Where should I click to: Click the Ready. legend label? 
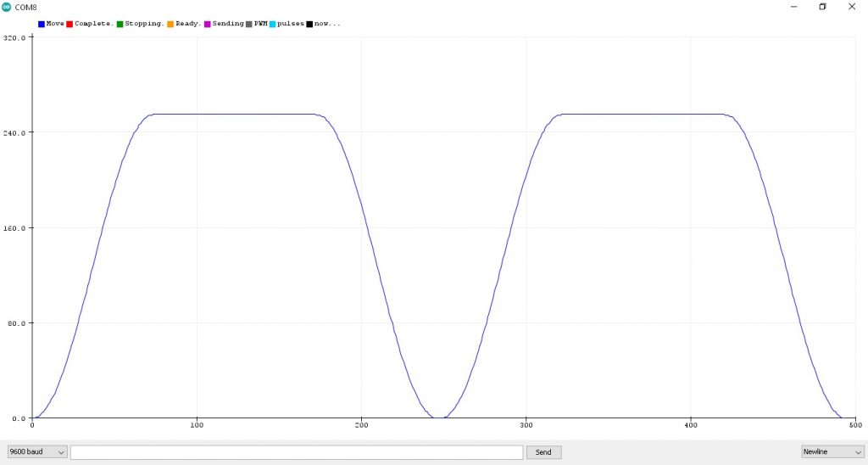point(188,24)
